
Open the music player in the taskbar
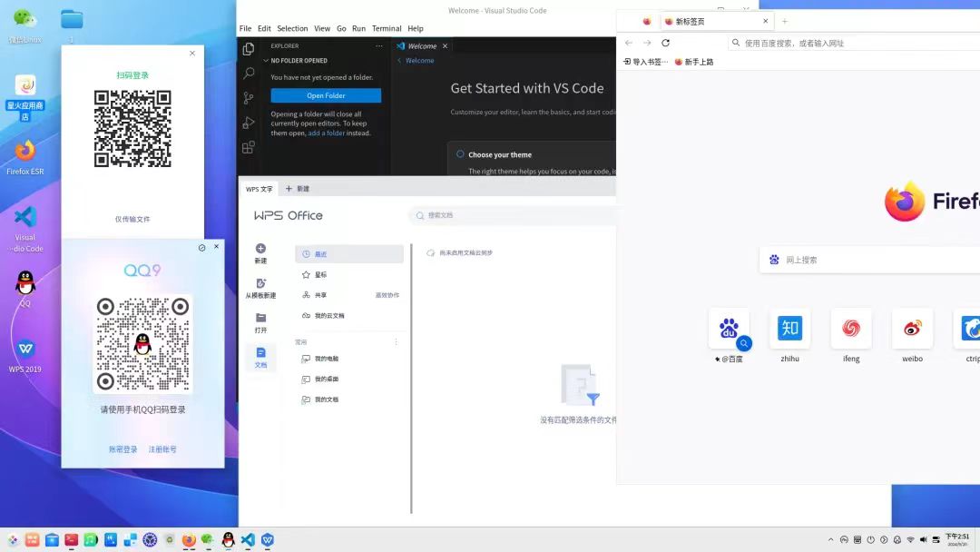91,540
